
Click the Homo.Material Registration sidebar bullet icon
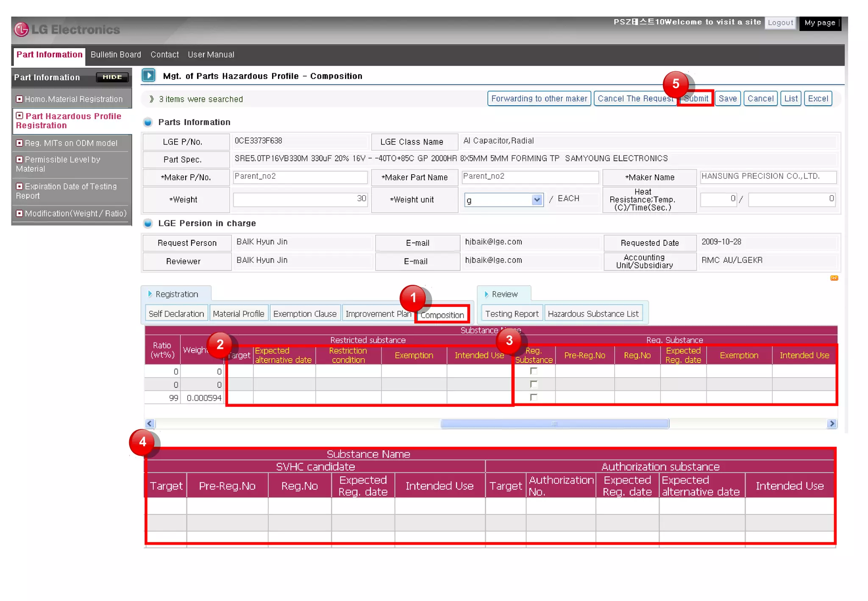tap(19, 99)
